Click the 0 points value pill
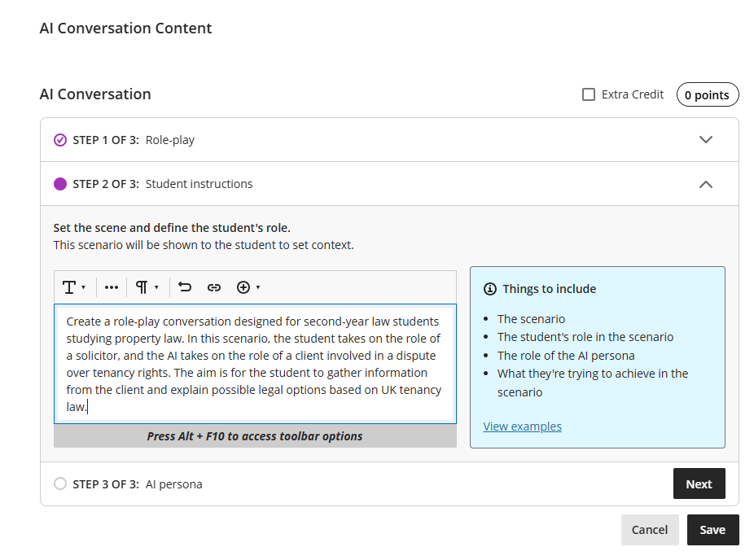The height and width of the screenshot is (560, 754). pyautogui.click(x=707, y=95)
